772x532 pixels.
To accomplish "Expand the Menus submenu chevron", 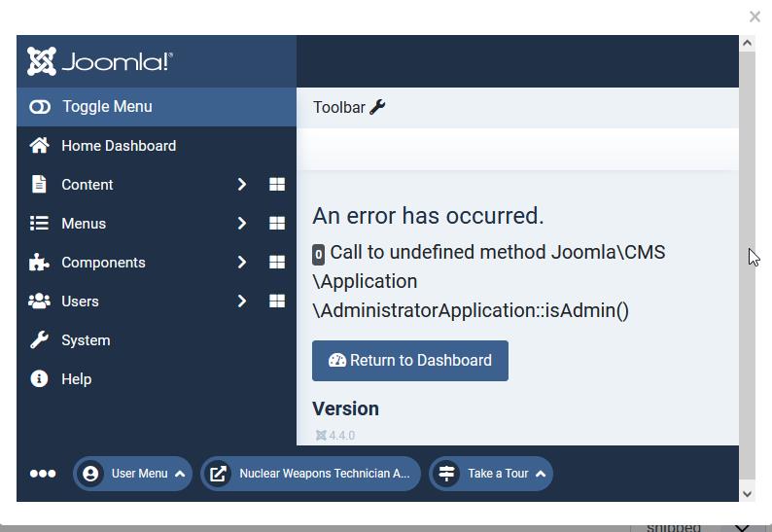I will tap(242, 223).
